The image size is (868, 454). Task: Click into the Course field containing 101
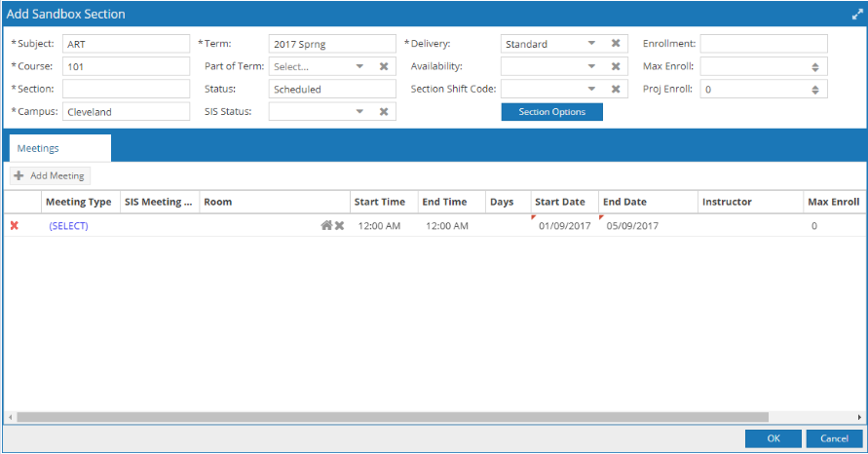127,66
